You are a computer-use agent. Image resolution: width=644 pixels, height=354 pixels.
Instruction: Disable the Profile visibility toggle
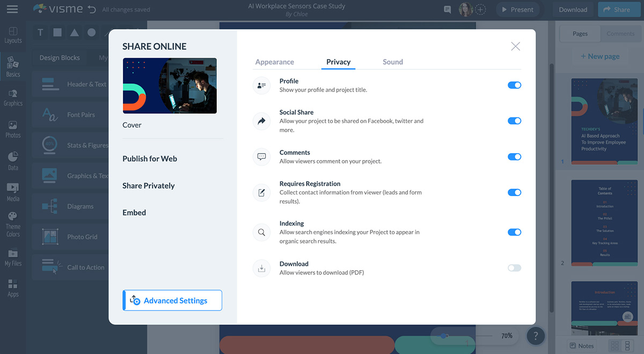514,85
